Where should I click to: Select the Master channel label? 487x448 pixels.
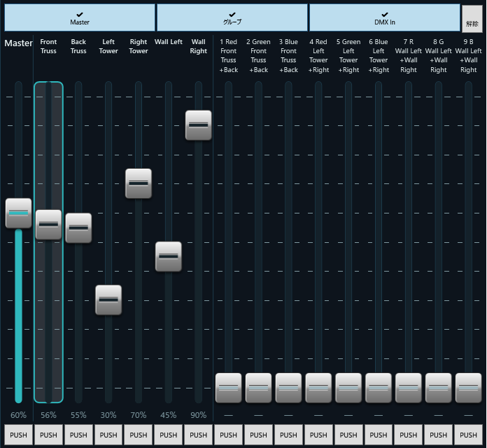(18, 43)
